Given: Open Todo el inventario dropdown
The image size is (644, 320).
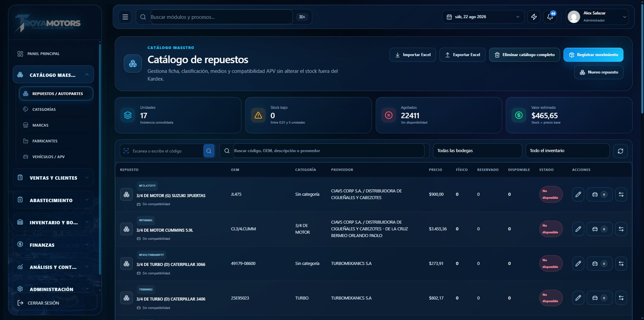Looking at the screenshot, I should (568, 151).
